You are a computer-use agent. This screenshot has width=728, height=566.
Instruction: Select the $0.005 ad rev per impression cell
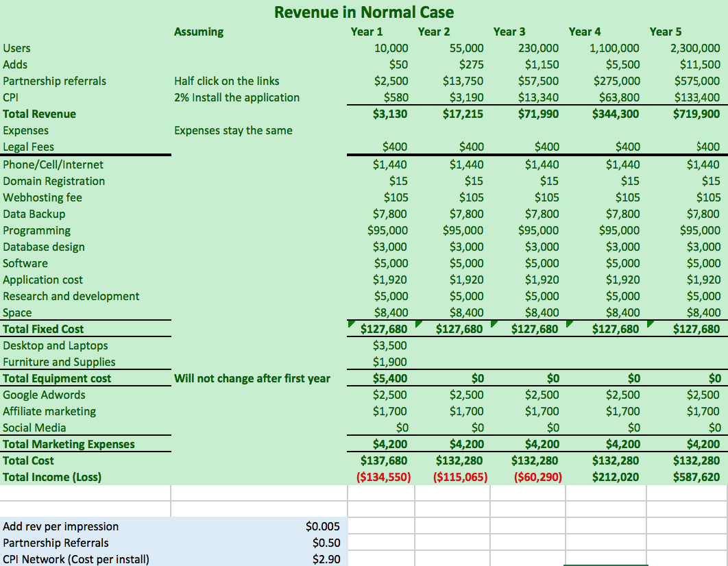(x=322, y=526)
